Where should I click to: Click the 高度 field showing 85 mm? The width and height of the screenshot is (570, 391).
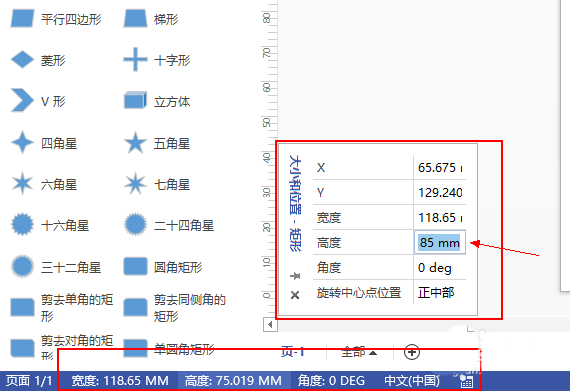tap(440, 242)
